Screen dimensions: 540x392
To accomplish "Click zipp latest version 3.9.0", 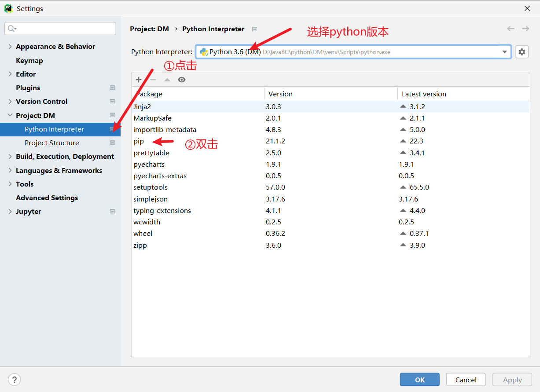I will pos(417,245).
